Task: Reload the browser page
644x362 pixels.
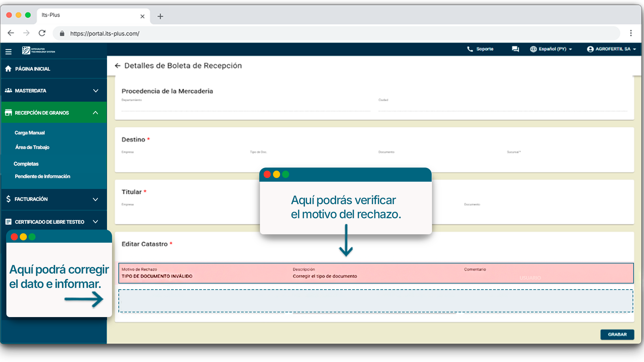Action: (42, 33)
